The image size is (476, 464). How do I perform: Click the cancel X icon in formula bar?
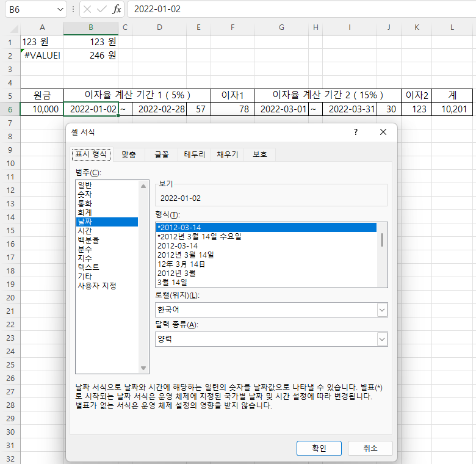(87, 9)
